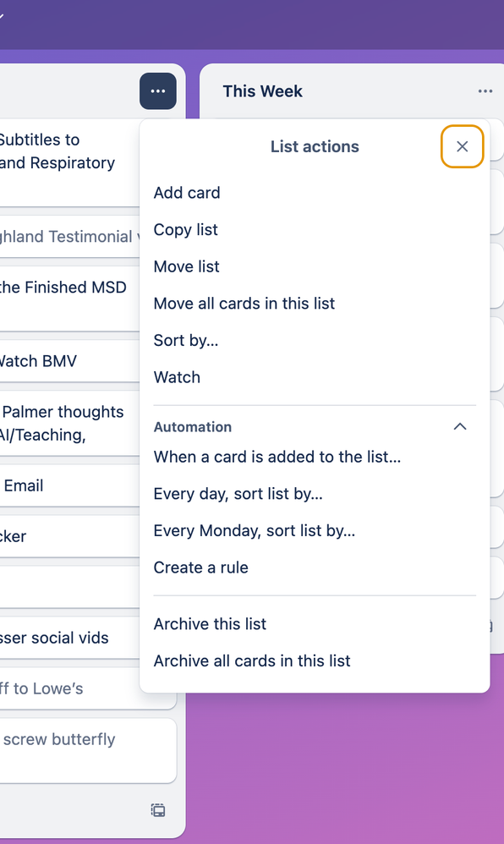Click the This Week list title
This screenshot has height=844, width=504.
pyautogui.click(x=263, y=91)
